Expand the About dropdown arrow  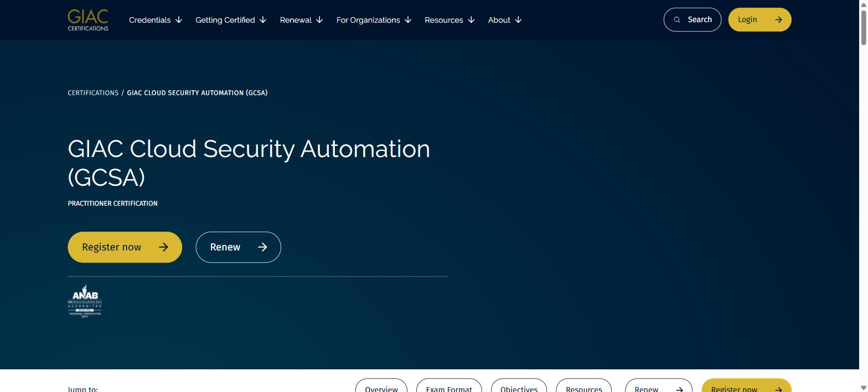(x=518, y=20)
